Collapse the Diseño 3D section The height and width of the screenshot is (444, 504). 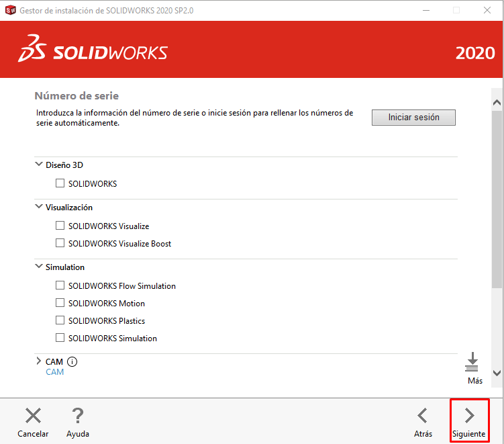click(38, 164)
